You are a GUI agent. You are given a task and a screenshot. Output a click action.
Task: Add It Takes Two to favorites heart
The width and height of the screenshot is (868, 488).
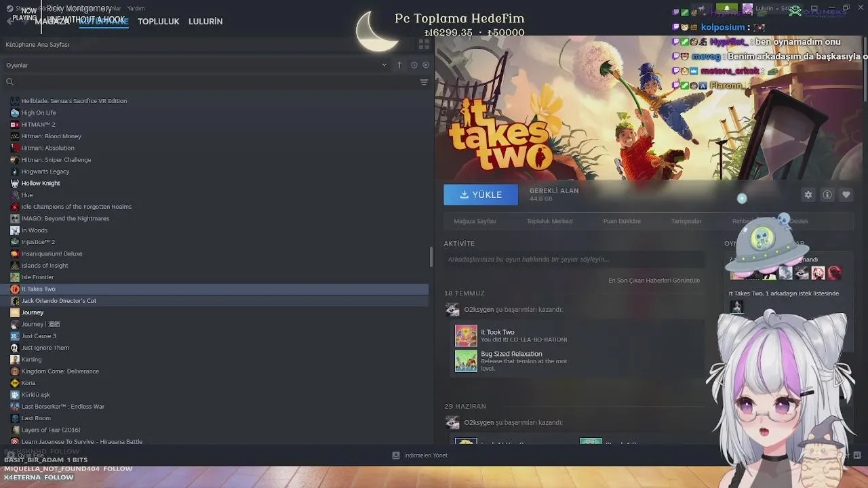[846, 195]
